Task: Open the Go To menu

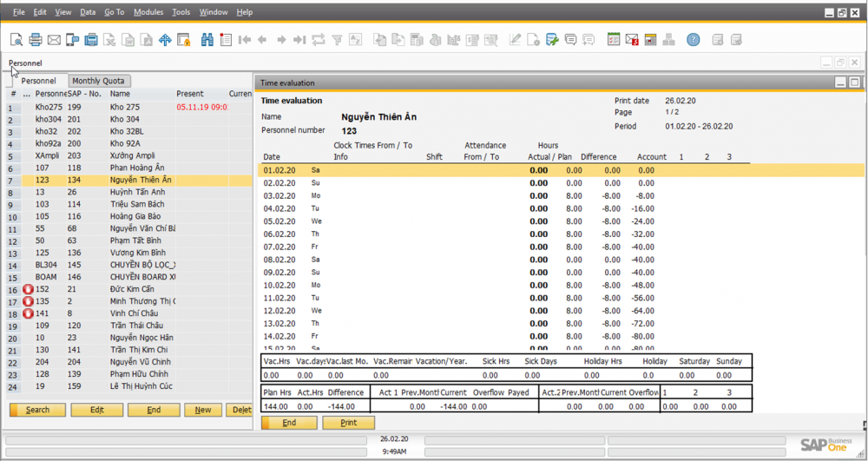Action: point(115,12)
